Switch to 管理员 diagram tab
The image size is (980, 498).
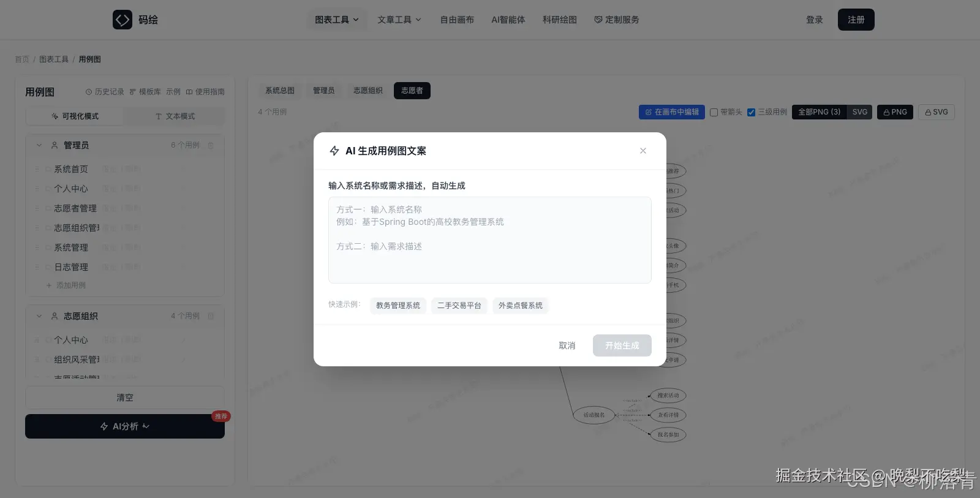pos(324,91)
